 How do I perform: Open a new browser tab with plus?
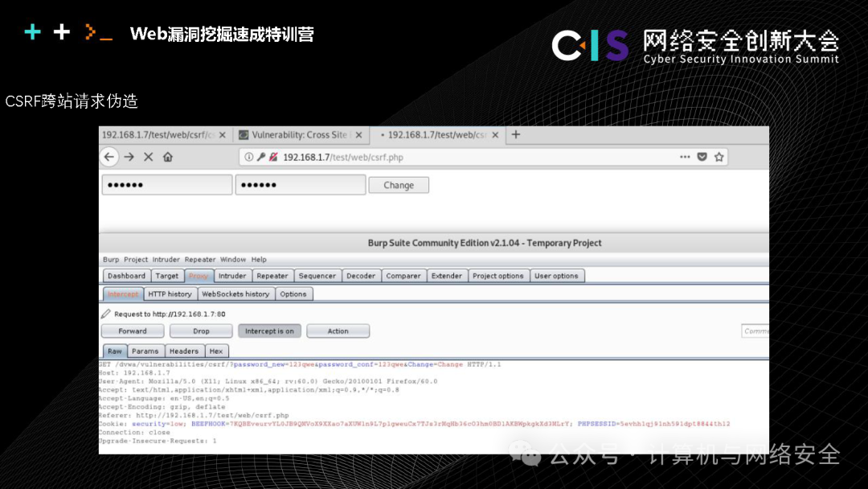[516, 134]
